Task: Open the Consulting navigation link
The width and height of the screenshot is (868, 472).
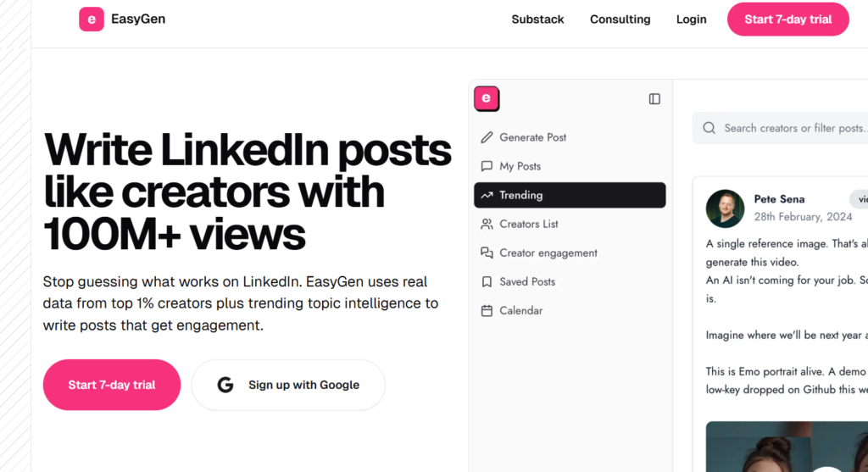Action: [620, 19]
